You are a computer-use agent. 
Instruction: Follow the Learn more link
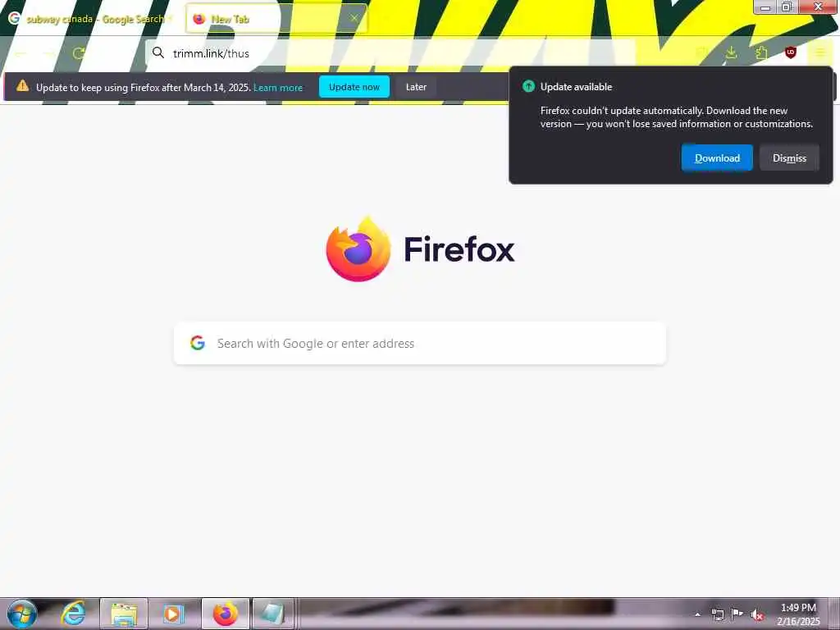coord(278,87)
